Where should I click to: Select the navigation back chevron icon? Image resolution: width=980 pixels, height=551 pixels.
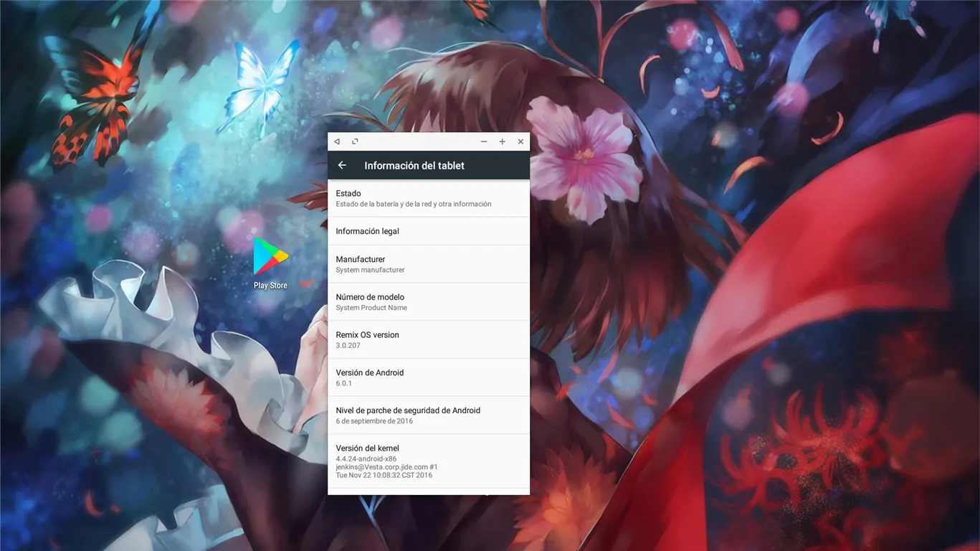click(342, 165)
